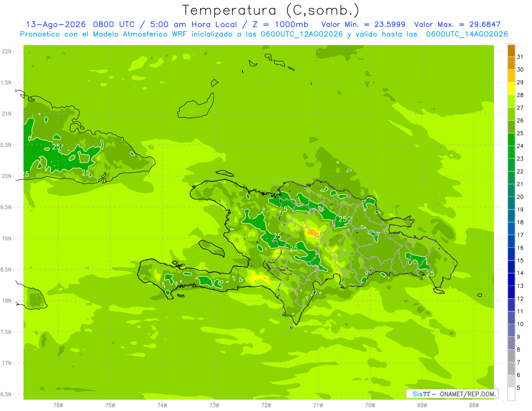Select the '22N' latitude axis label
Image resolution: width=532 pixels, height=411 pixels.
click(6, 51)
